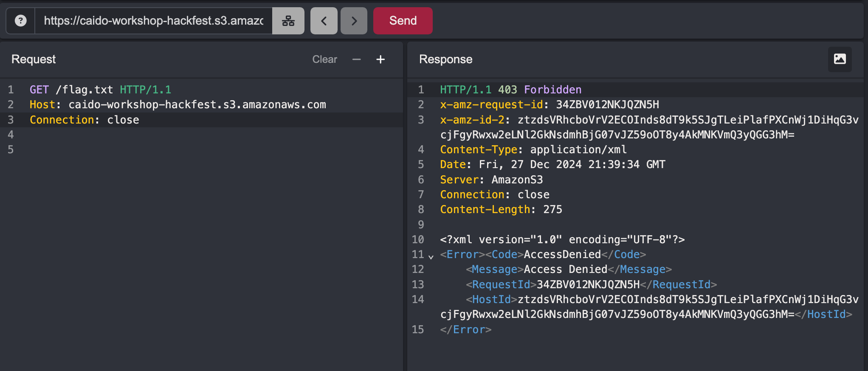Click the Request panel title
868x371 pixels.
point(34,59)
